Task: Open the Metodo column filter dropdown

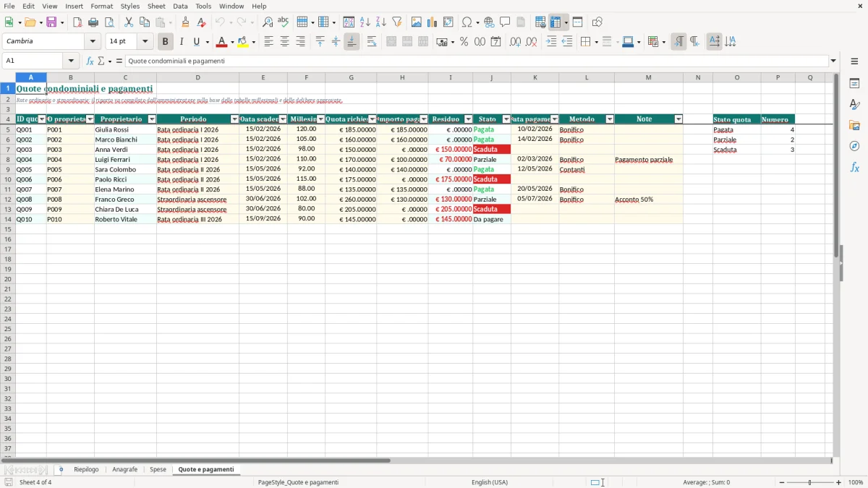Action: (610, 119)
